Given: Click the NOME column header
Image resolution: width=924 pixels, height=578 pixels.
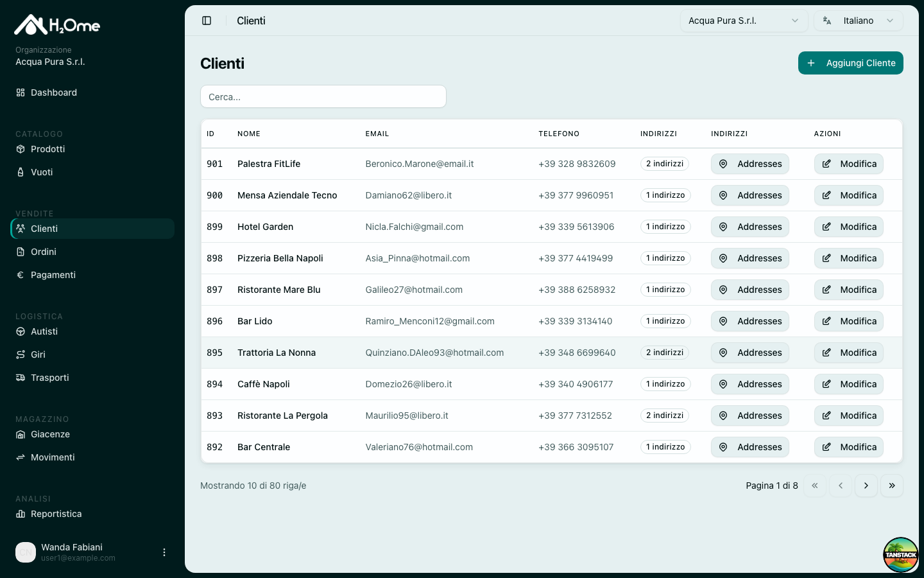Looking at the screenshot, I should [x=249, y=134].
